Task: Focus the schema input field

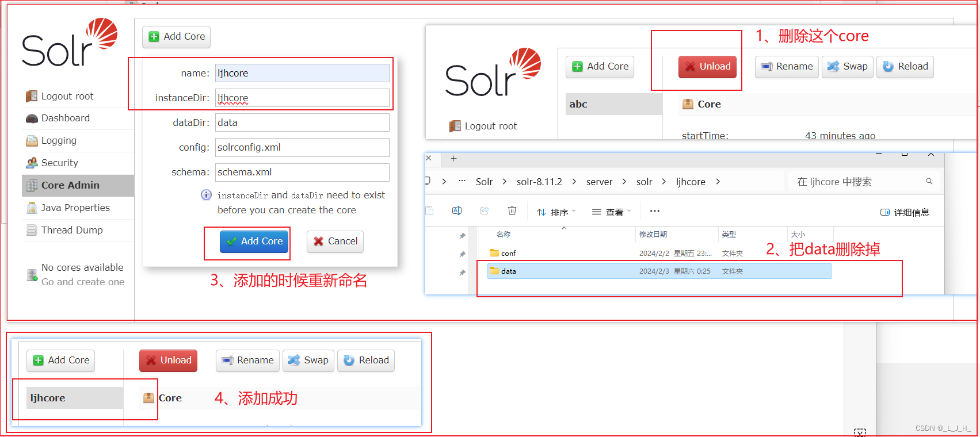Action: pyautogui.click(x=302, y=172)
